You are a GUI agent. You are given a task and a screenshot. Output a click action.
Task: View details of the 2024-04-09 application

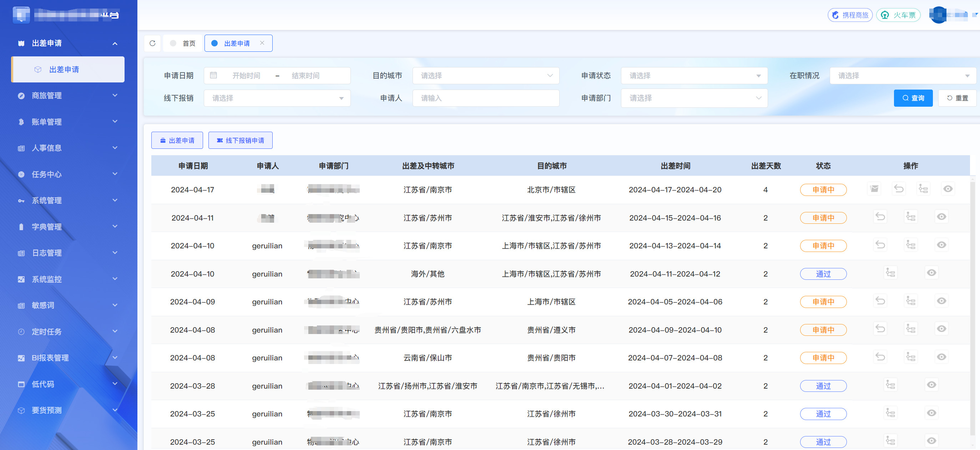point(941,301)
